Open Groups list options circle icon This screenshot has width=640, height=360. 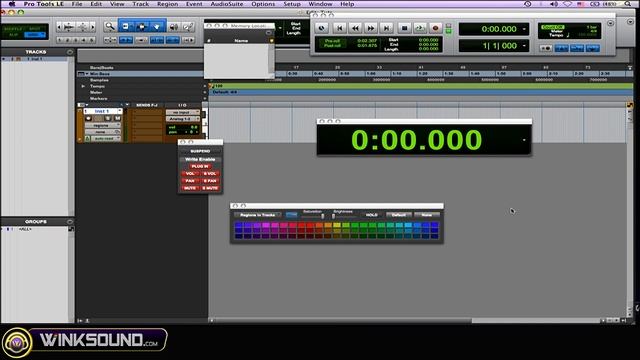point(70,222)
